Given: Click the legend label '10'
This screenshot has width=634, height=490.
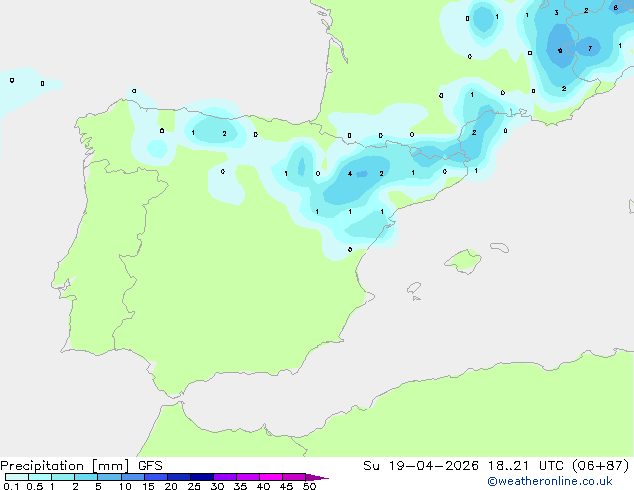Looking at the screenshot, I should pos(125,486).
